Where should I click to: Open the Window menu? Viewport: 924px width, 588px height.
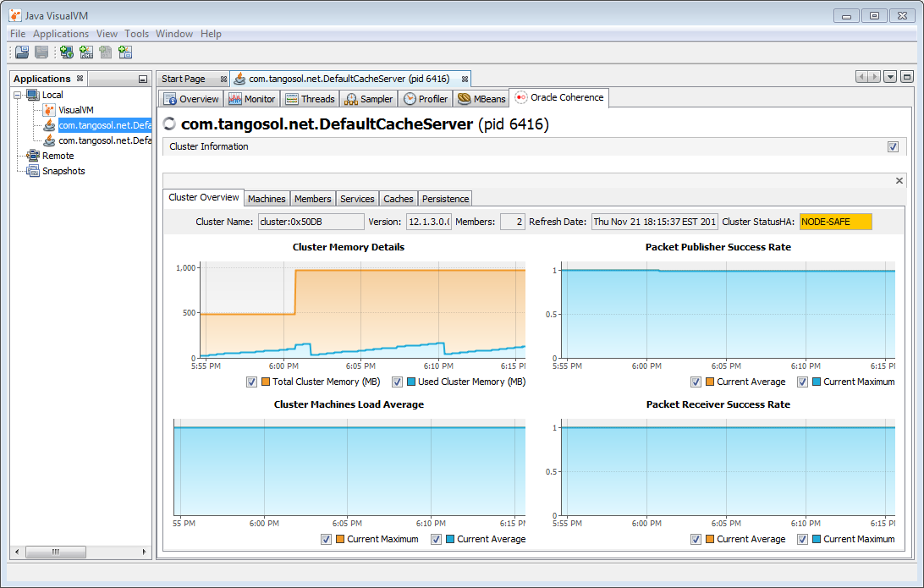(x=173, y=34)
